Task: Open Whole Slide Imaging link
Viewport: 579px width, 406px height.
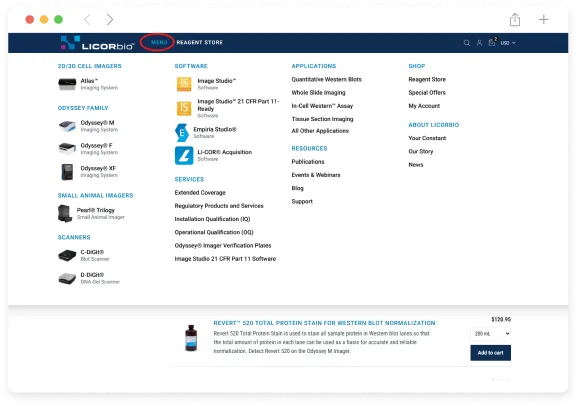Action: tap(318, 93)
